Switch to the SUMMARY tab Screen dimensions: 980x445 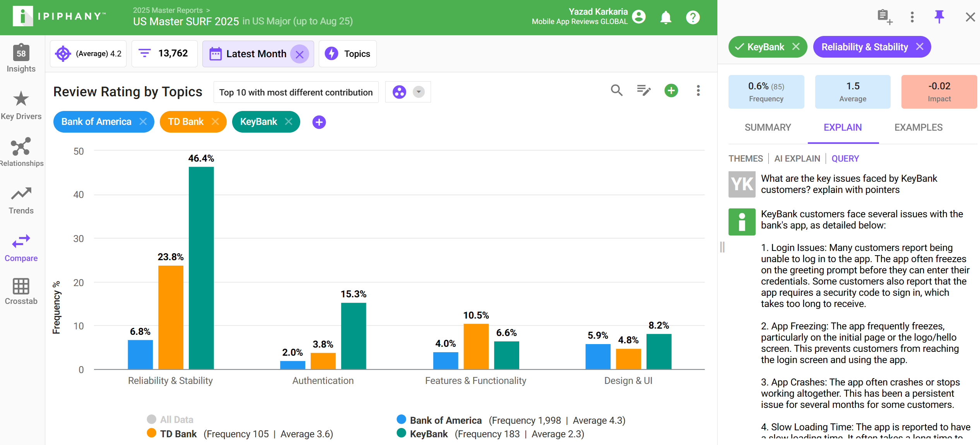pyautogui.click(x=768, y=127)
